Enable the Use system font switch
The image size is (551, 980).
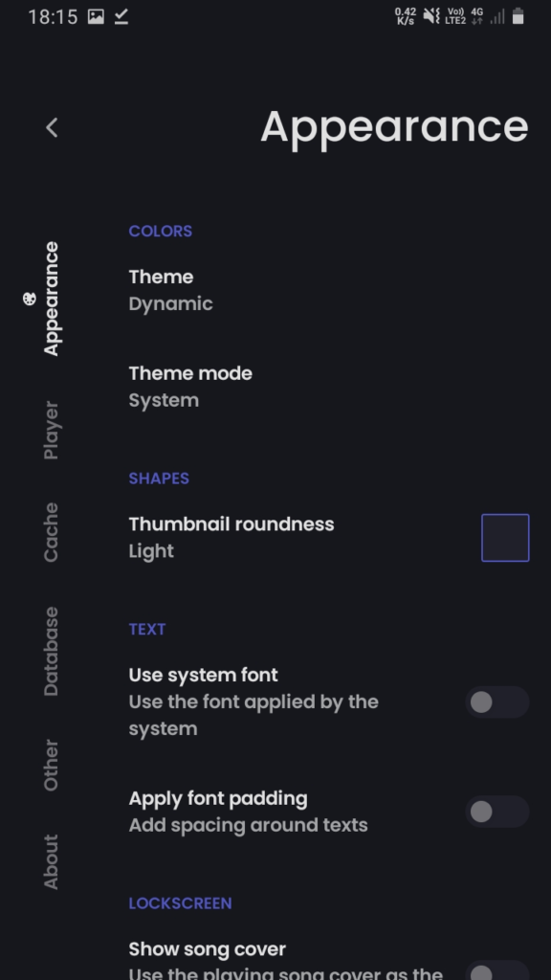pyautogui.click(x=497, y=702)
